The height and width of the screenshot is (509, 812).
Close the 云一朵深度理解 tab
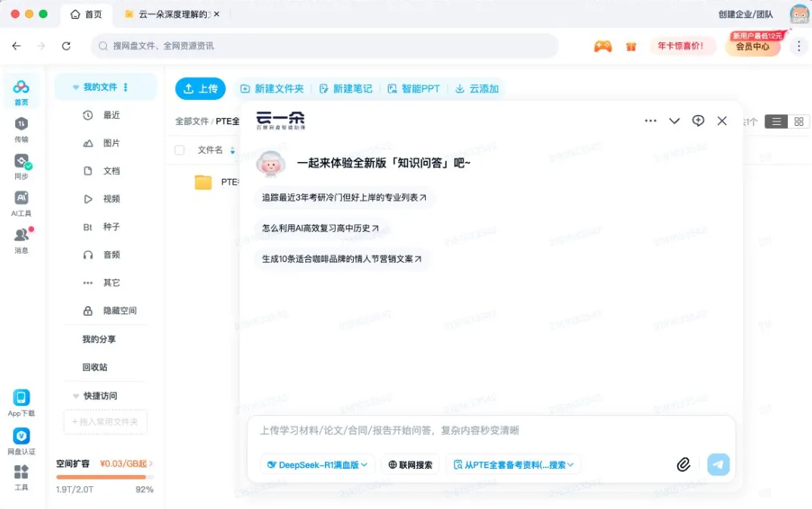217,14
